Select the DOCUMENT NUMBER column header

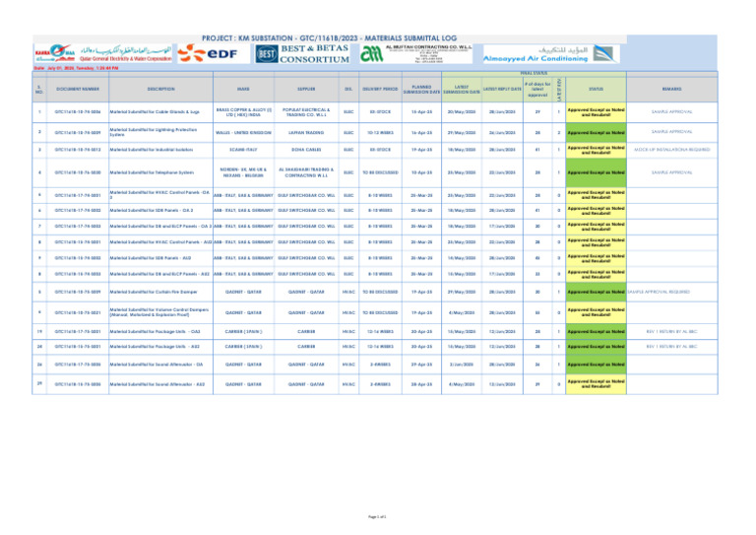pos(78,90)
